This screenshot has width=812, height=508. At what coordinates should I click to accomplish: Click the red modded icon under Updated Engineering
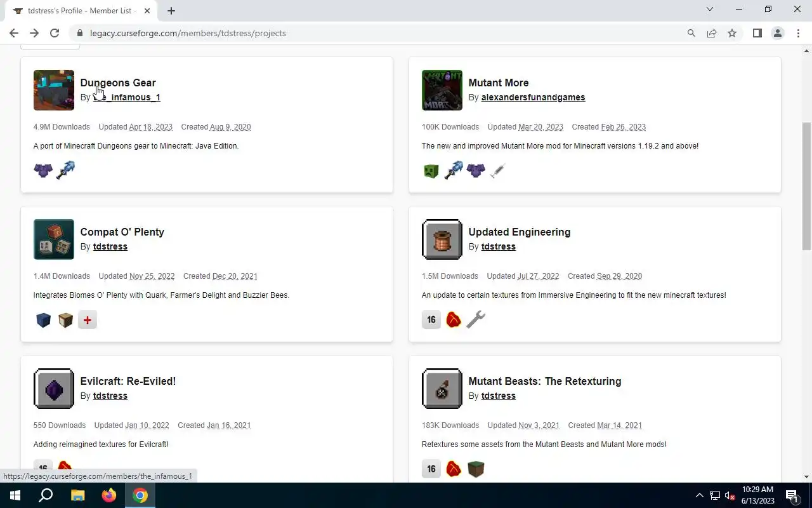[x=454, y=319]
